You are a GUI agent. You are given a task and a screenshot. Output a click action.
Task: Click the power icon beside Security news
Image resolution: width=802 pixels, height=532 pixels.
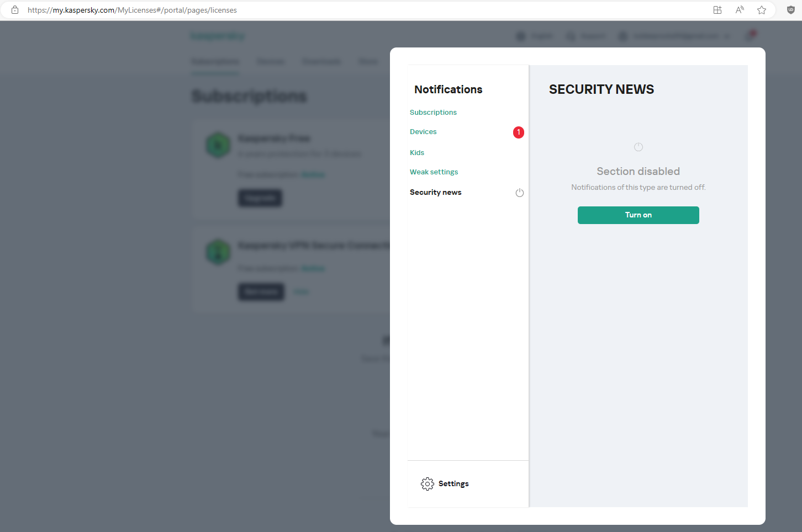click(x=519, y=193)
